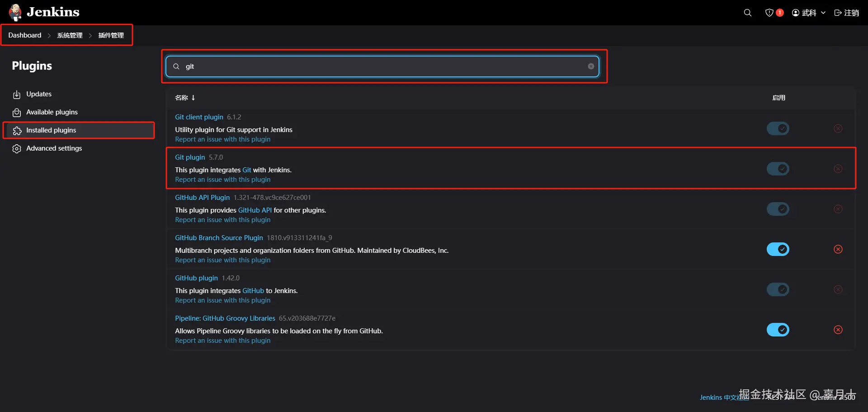The width and height of the screenshot is (868, 412).
Task: Go to the Dashboard breadcrumb
Action: pyautogui.click(x=24, y=35)
